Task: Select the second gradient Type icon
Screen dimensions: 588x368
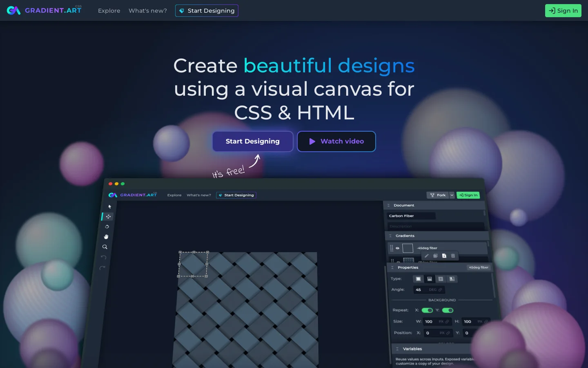Action: 430,279
